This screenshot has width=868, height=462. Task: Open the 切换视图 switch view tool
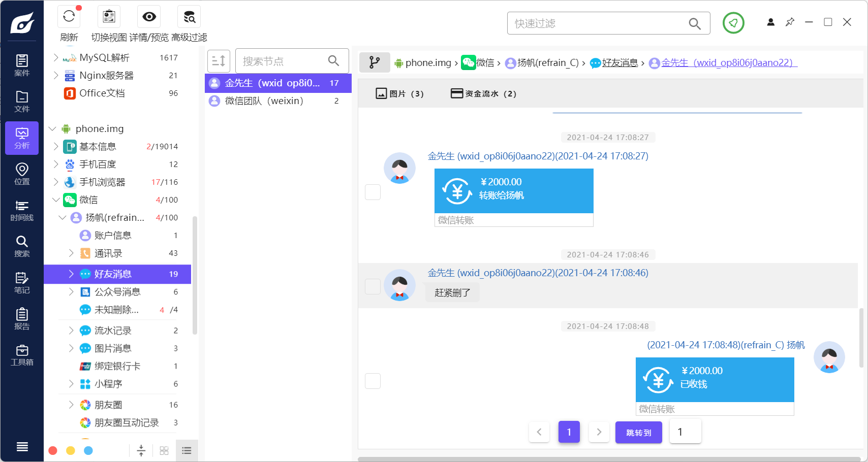pyautogui.click(x=109, y=17)
